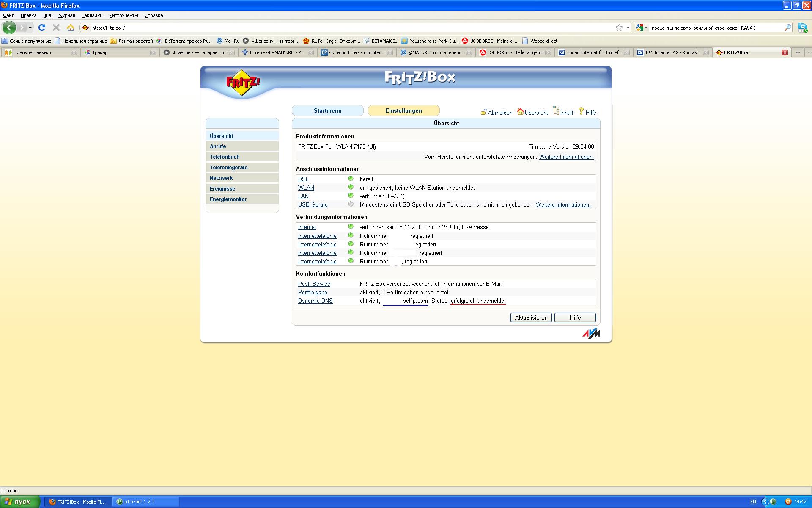Expand the URL bar history dropdown

tap(628, 28)
